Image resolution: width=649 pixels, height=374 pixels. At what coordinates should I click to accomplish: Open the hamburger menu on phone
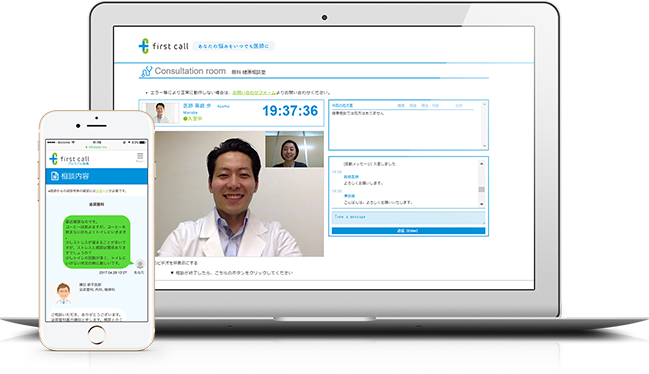140,156
